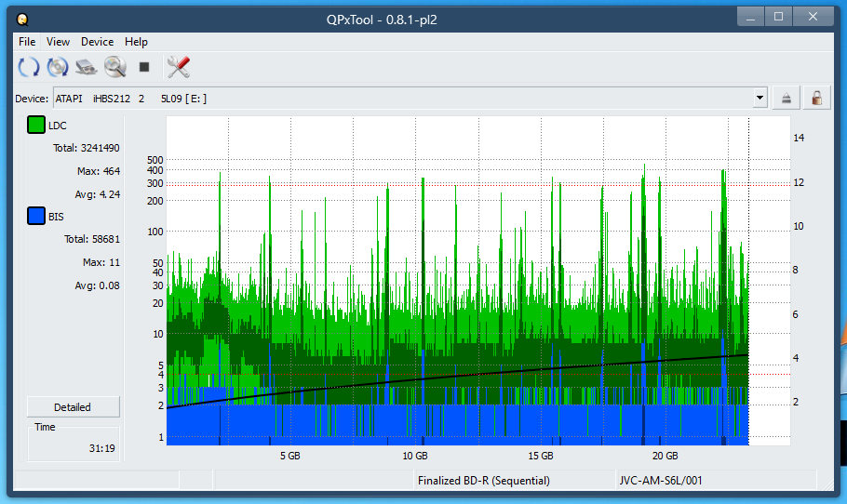
Task: Click the Rescan devices refresh icon
Action: click(x=29, y=67)
